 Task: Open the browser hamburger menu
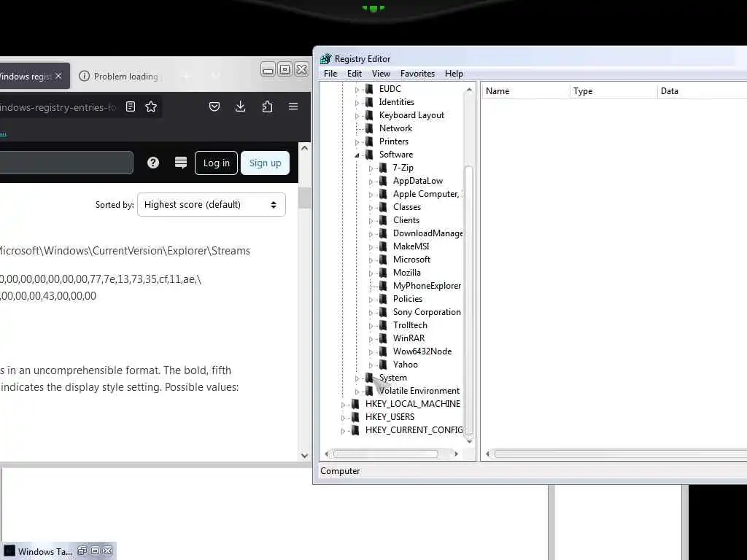293,106
